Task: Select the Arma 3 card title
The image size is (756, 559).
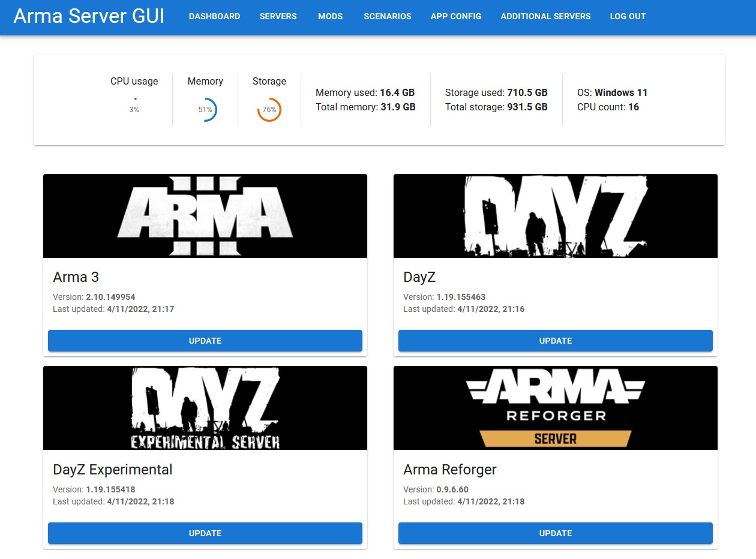Action: [x=76, y=277]
